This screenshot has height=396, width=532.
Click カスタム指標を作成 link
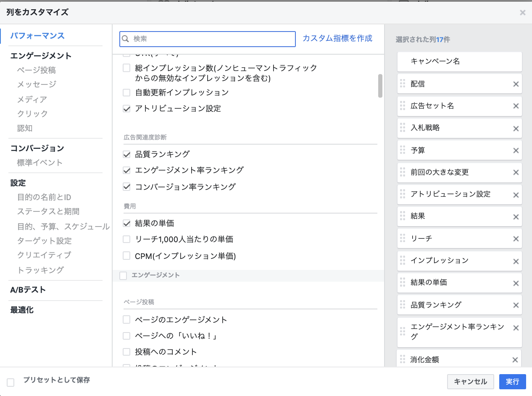[x=337, y=38]
